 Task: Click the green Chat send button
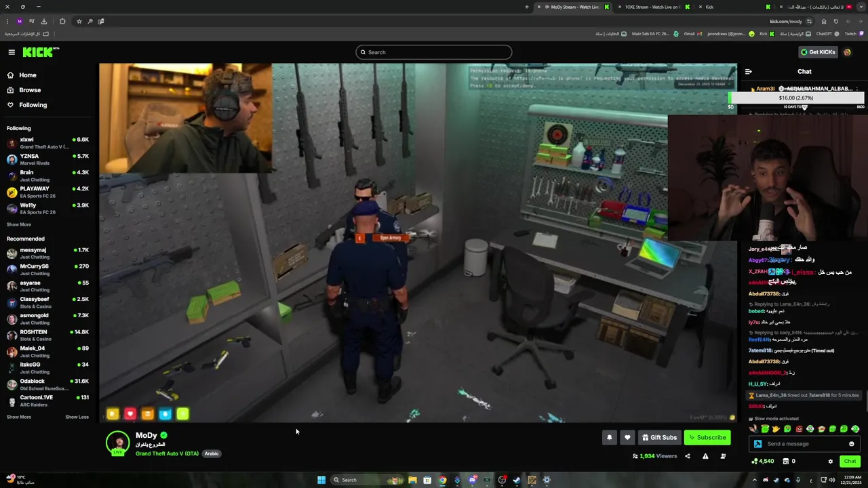tap(850, 462)
